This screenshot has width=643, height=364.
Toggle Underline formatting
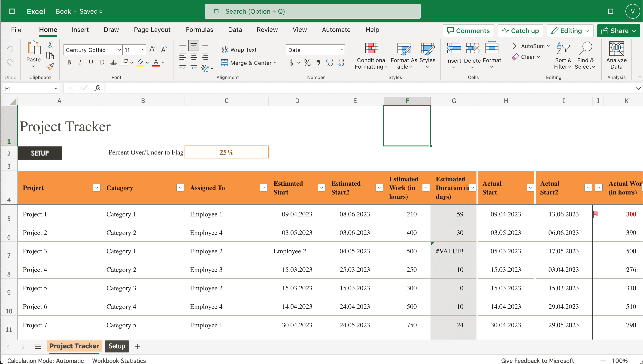(x=91, y=63)
